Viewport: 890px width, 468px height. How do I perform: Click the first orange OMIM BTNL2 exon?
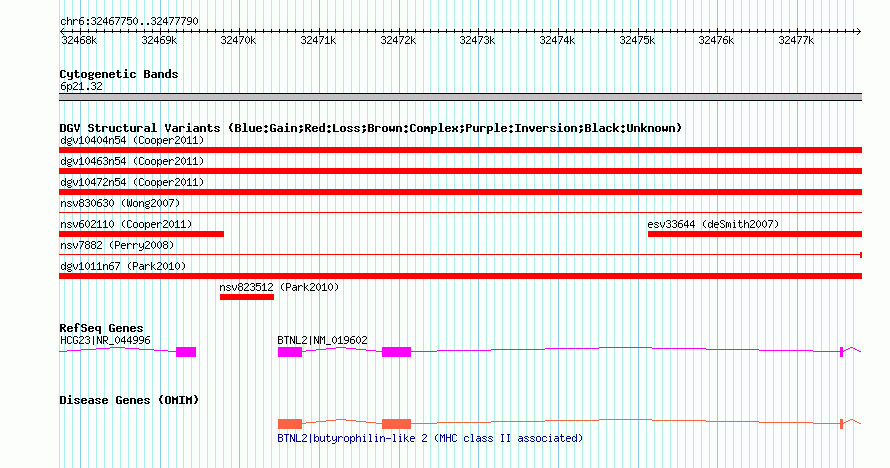pyautogui.click(x=289, y=424)
